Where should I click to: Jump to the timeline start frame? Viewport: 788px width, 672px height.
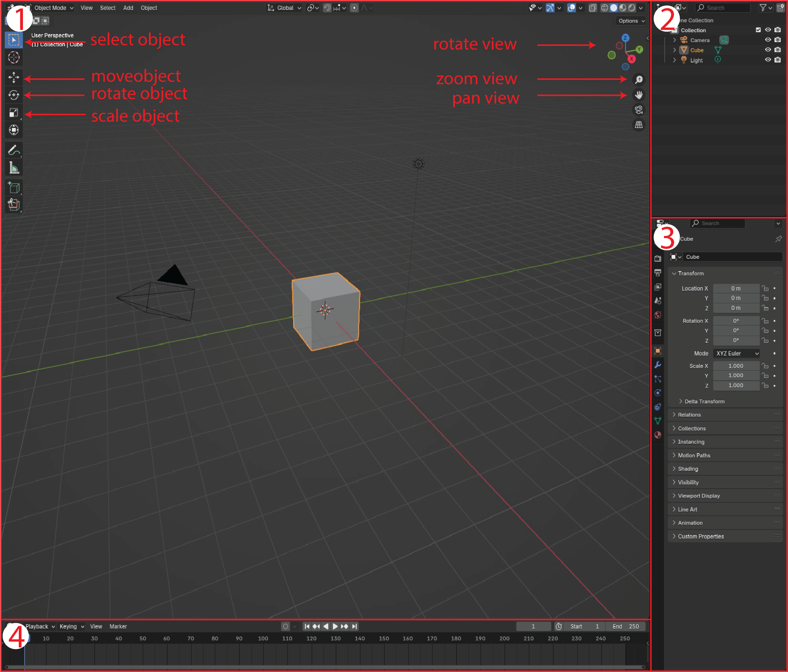[307, 626]
